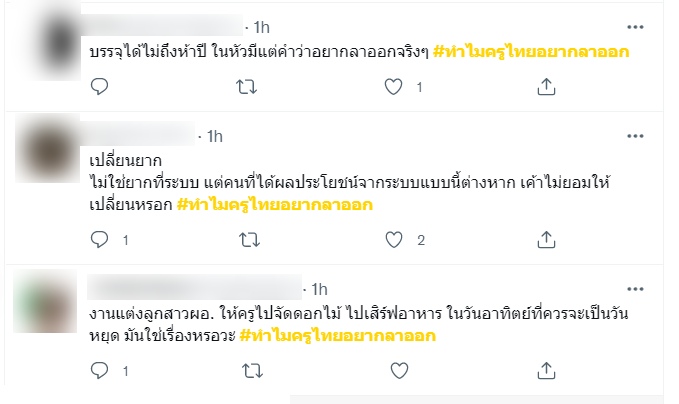This screenshot has width=679, height=404.
Task: Share the second tweet about เปลี่ยนยาก
Action: click(546, 240)
